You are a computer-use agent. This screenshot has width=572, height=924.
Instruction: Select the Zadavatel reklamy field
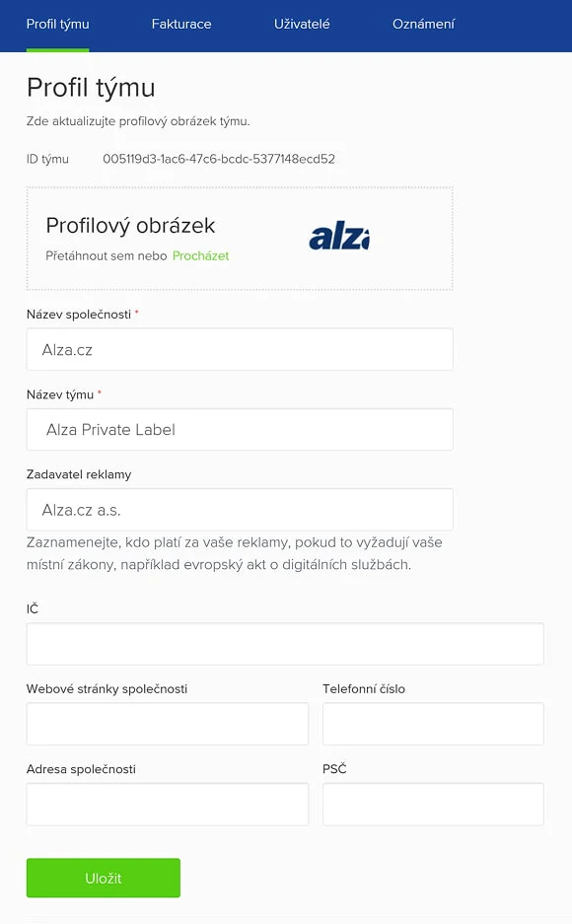click(x=239, y=509)
